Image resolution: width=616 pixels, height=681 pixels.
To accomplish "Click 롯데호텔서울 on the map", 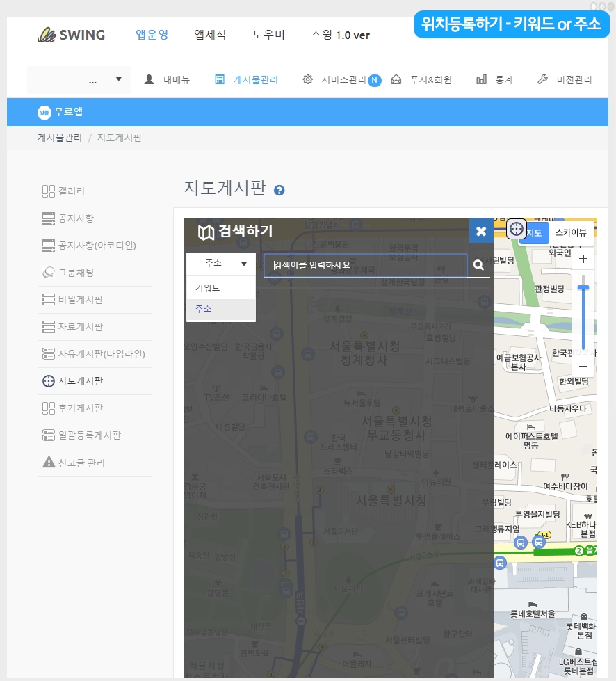I will tap(533, 614).
